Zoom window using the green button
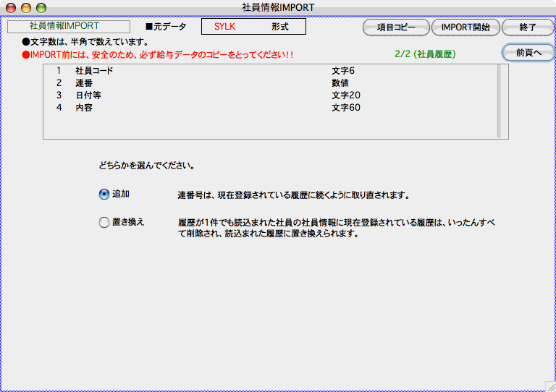 click(41, 7)
